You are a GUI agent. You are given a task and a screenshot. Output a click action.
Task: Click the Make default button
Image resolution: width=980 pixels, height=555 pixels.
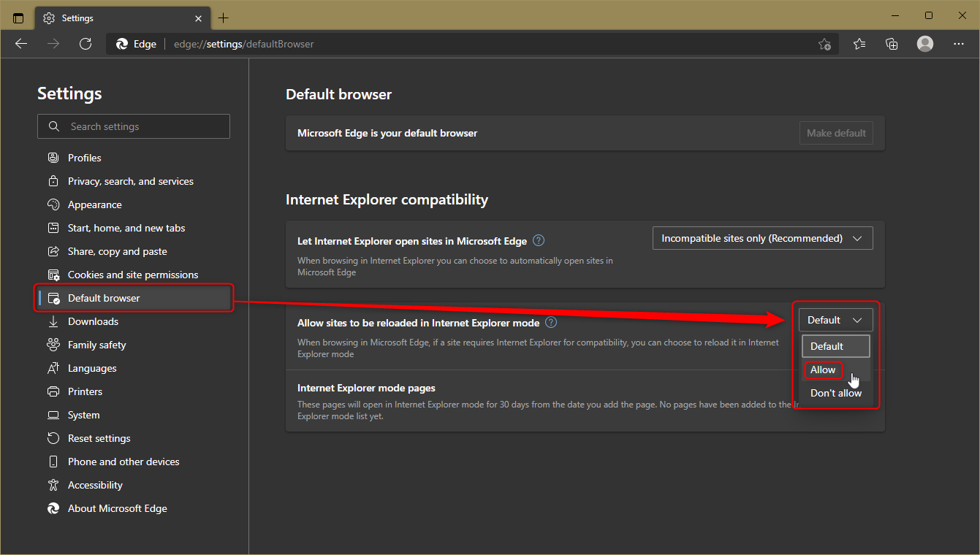tap(836, 133)
